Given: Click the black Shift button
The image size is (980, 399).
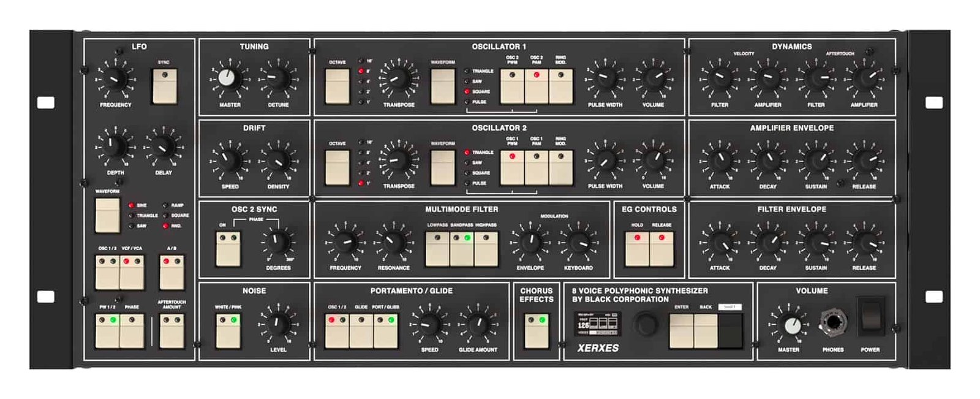Looking at the screenshot, I should tap(729, 330).
